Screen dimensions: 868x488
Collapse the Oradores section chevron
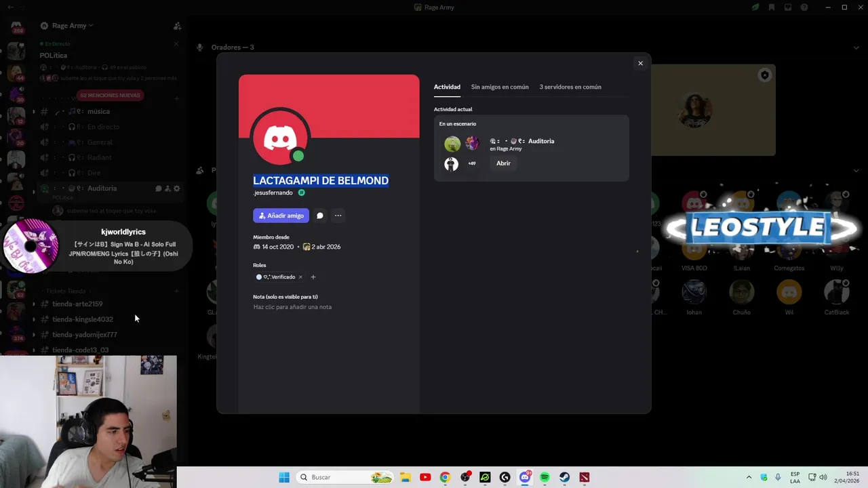click(856, 47)
